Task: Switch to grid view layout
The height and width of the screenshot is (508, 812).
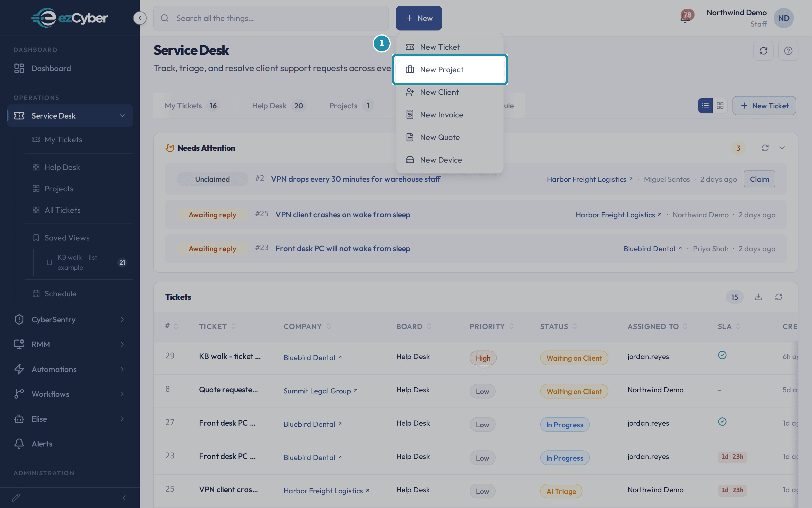Action: coord(720,106)
